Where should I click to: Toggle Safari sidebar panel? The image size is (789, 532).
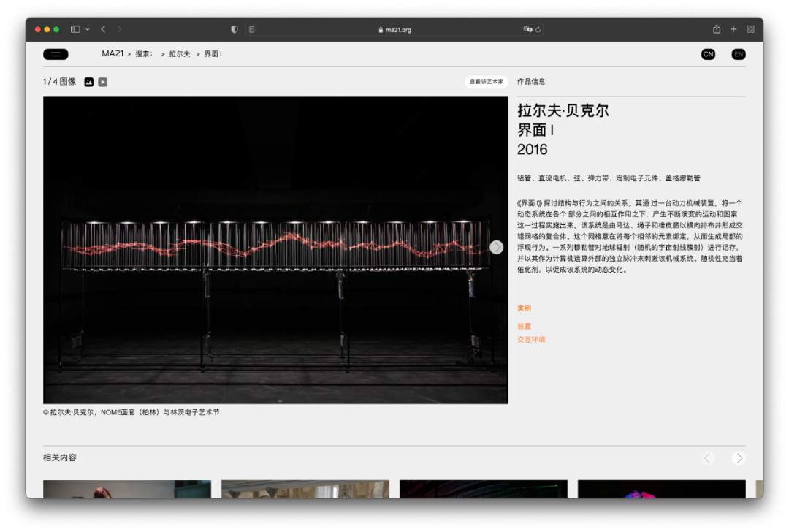pyautogui.click(x=75, y=29)
